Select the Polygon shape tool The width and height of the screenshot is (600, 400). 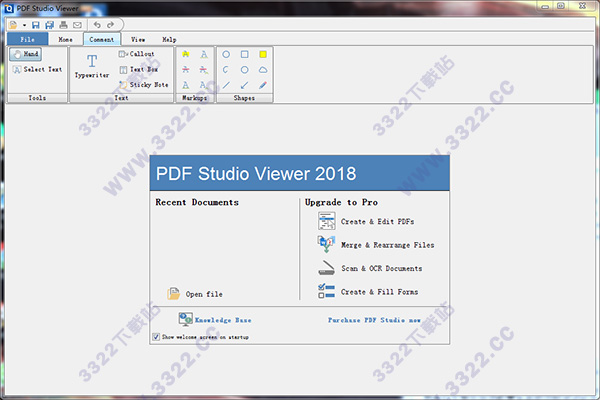tap(245, 70)
